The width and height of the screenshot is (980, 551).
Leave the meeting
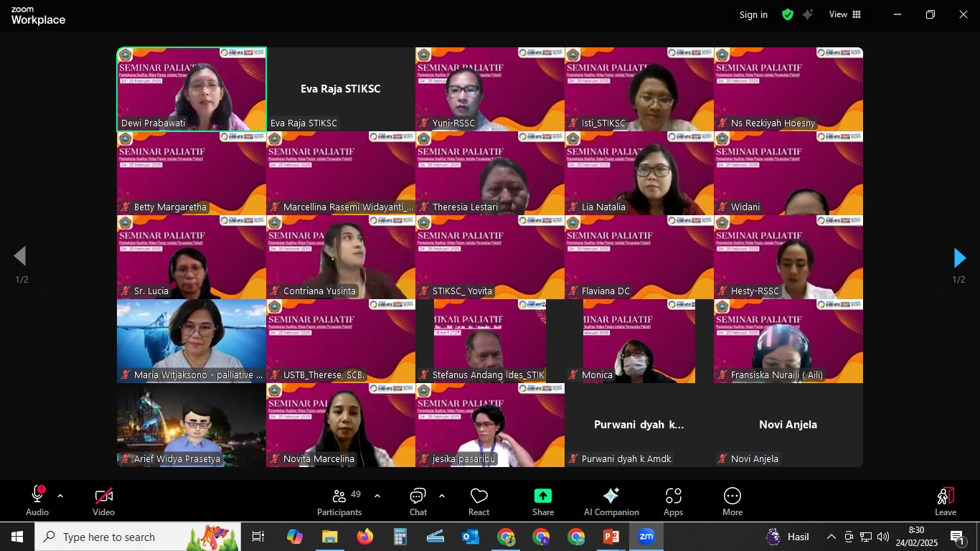point(945,501)
